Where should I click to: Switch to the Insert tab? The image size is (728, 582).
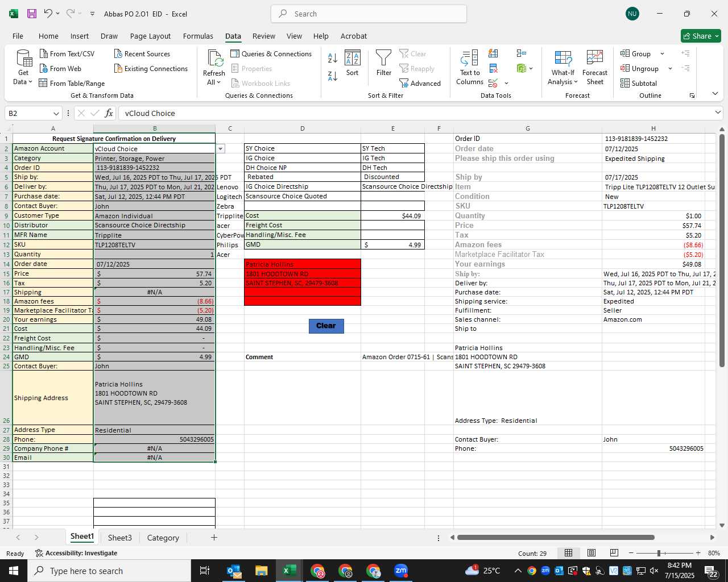point(80,36)
